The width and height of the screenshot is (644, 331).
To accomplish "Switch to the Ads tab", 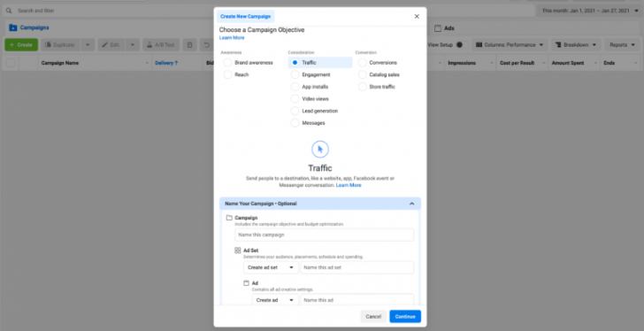I will [x=444, y=28].
